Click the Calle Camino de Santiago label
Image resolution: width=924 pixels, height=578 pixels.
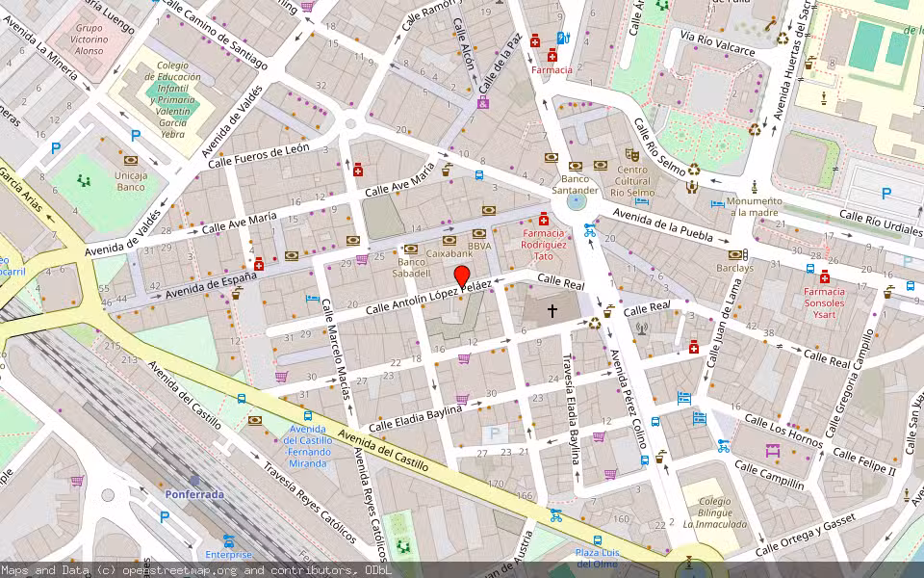pos(215,34)
